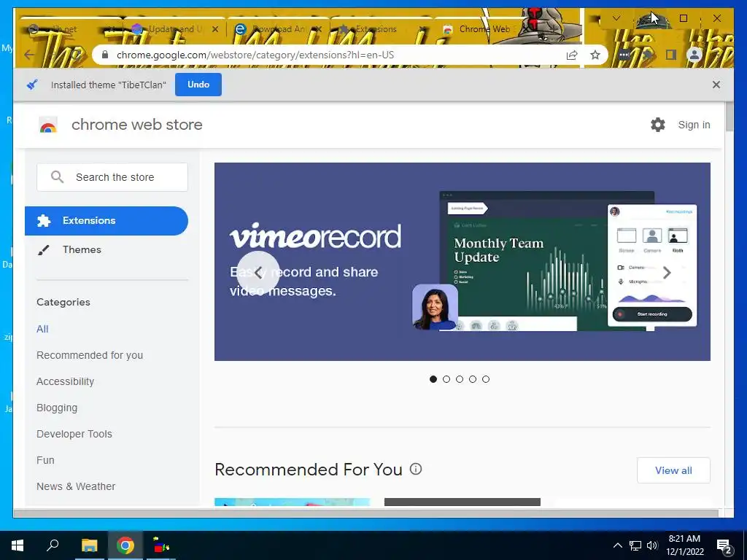Show hidden system tray icons
The height and width of the screenshot is (560, 747).
[x=617, y=545]
